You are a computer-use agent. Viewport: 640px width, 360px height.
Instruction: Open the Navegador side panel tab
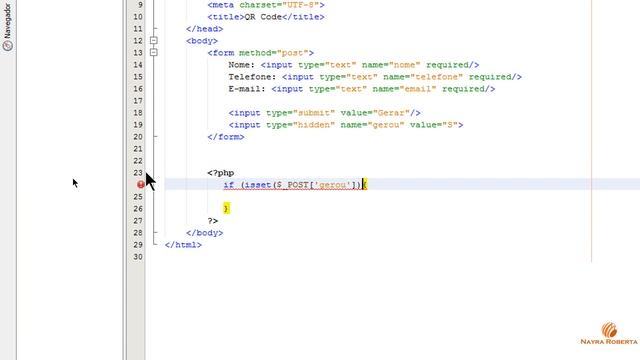[8, 26]
